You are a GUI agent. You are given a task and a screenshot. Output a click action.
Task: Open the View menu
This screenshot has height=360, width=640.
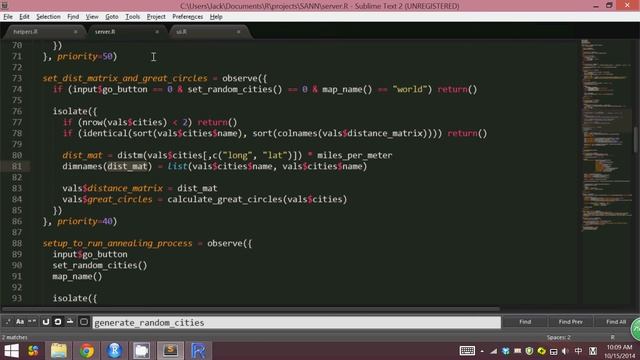[x=92, y=17]
